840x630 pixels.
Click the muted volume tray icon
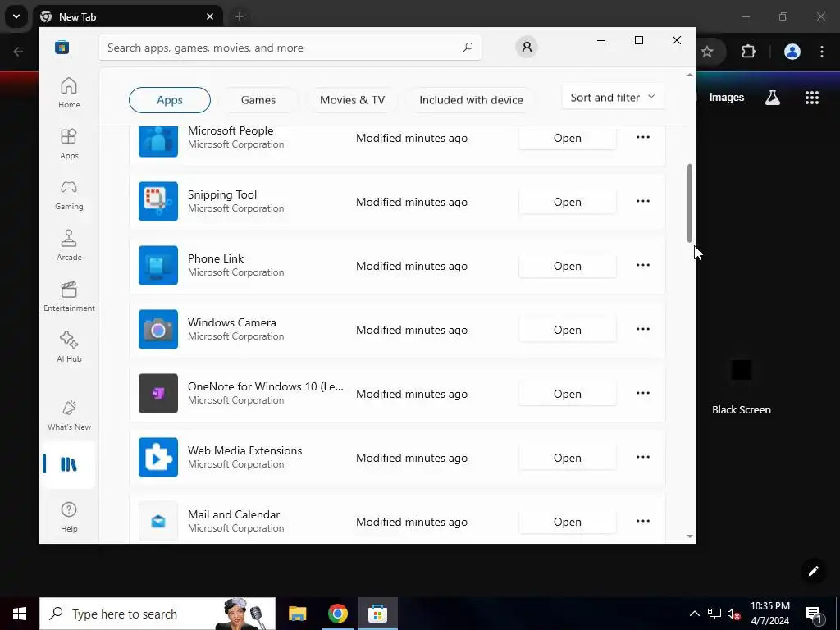[733, 614]
